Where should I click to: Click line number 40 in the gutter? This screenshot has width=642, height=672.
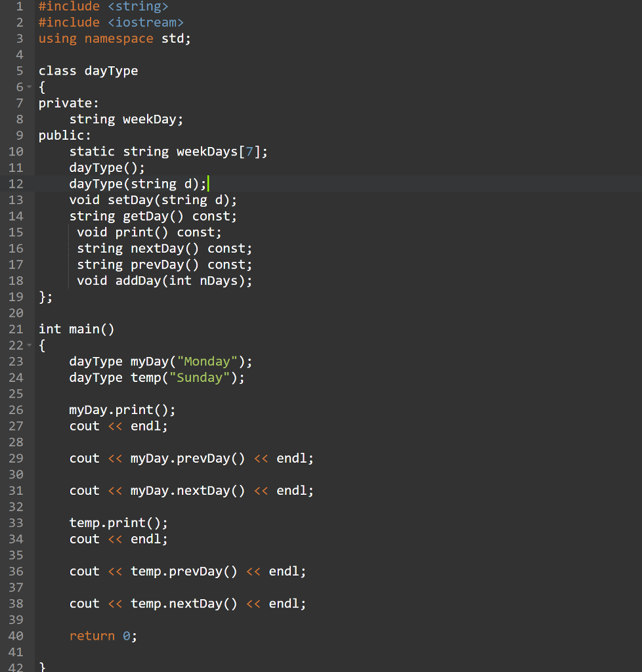point(16,635)
